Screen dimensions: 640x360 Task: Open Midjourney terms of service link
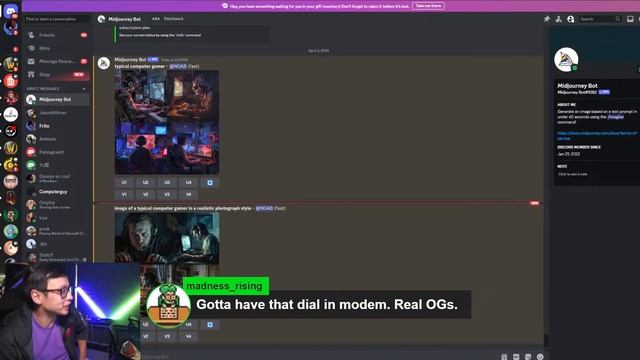point(597,136)
